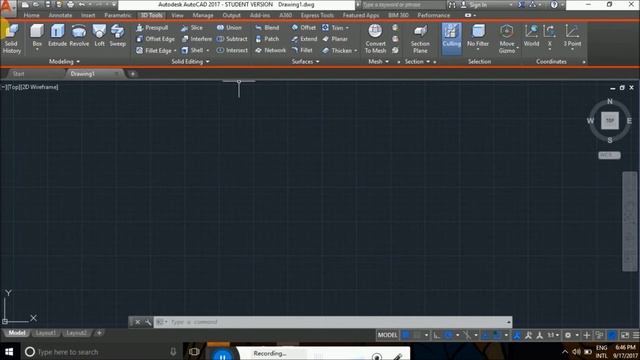This screenshot has width=640, height=360.
Task: Click the Intersect boolean tool
Action: tap(232, 51)
